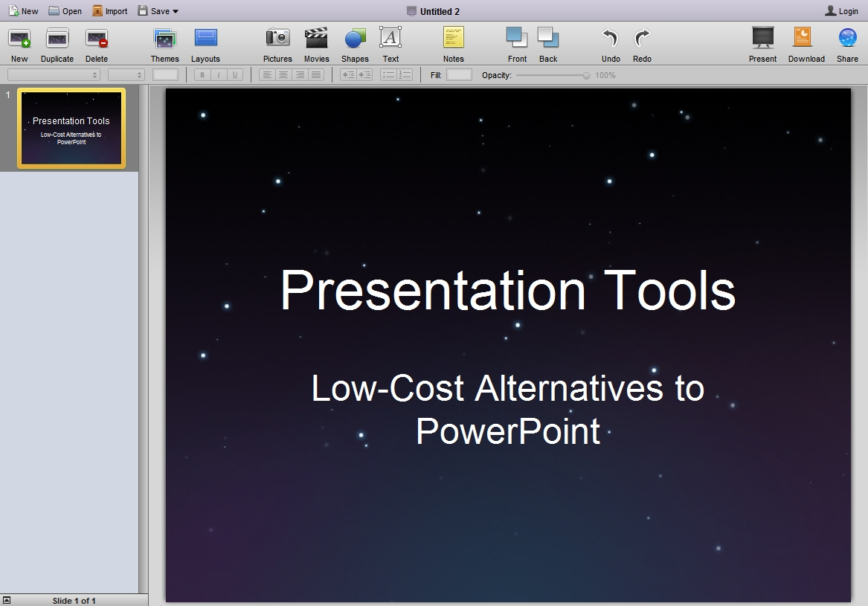Download the presentation

(806, 45)
